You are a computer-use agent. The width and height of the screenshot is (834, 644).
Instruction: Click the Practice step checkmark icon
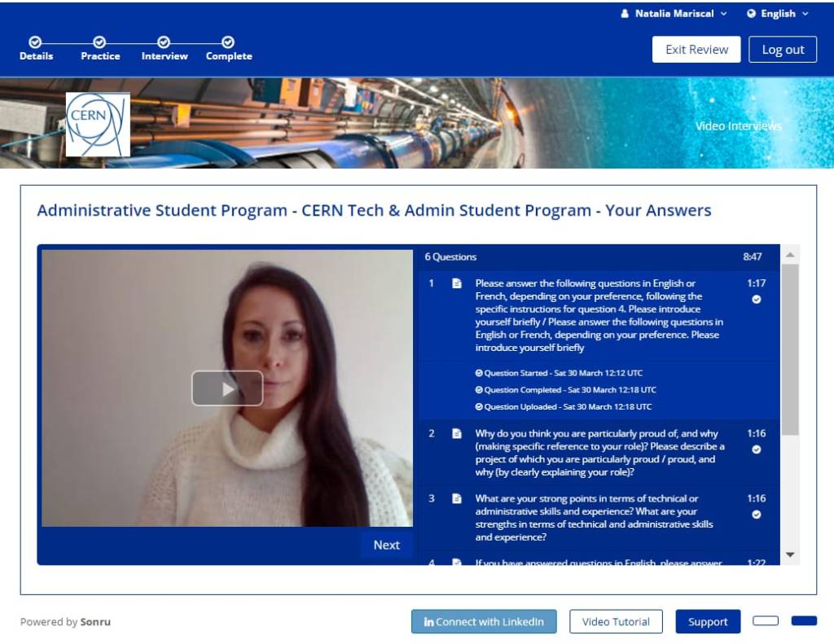(x=99, y=42)
